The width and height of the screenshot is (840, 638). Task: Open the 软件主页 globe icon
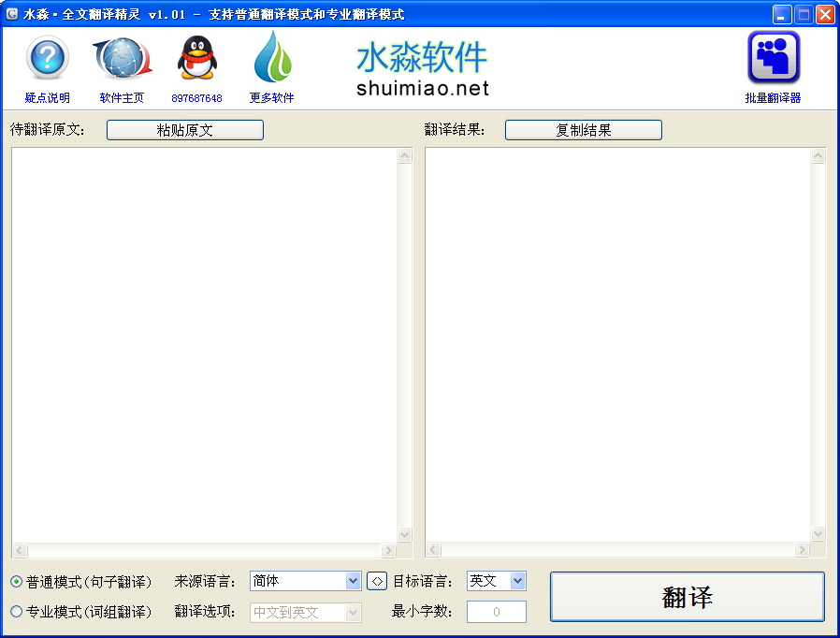123,58
